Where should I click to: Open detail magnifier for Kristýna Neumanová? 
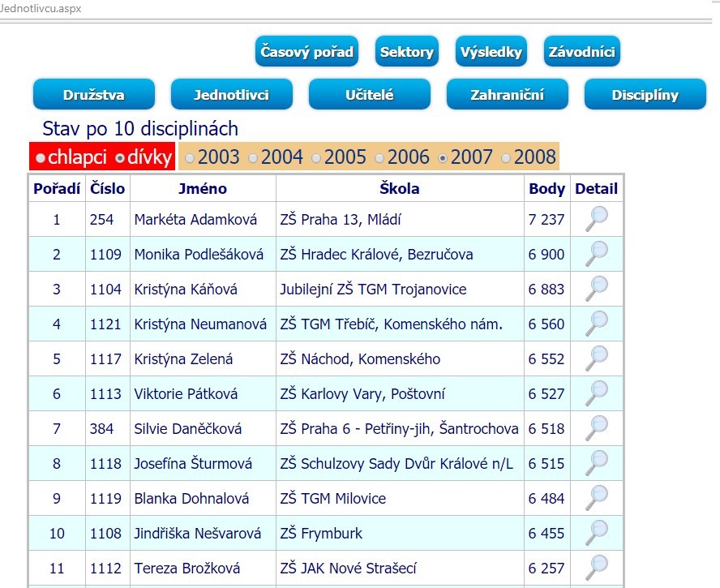tap(597, 324)
